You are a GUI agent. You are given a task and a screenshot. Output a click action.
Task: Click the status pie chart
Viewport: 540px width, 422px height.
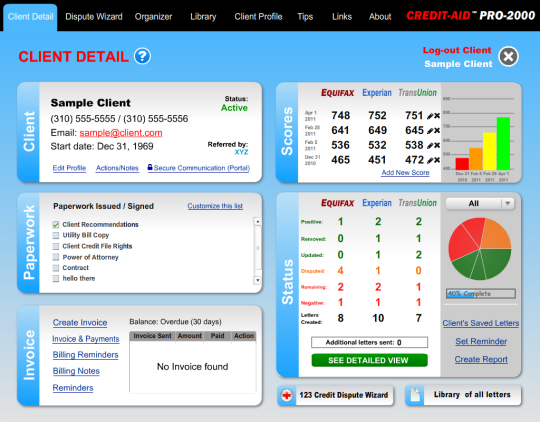[x=480, y=248]
